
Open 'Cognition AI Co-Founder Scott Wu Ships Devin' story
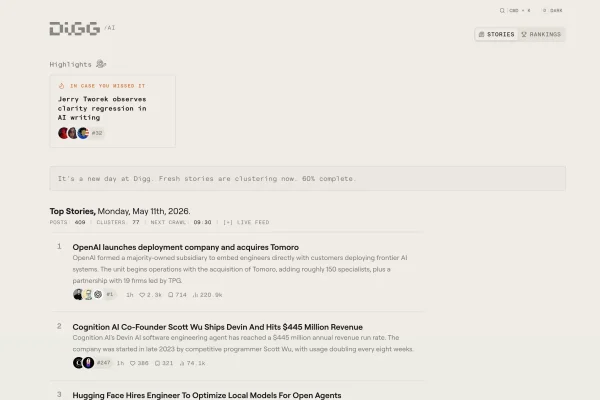[218, 327]
